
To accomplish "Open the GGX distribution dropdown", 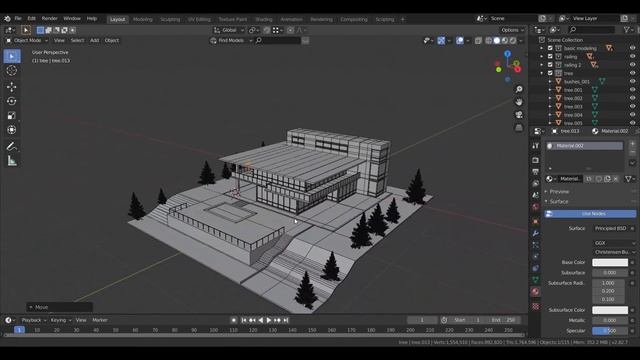I will 614,243.
